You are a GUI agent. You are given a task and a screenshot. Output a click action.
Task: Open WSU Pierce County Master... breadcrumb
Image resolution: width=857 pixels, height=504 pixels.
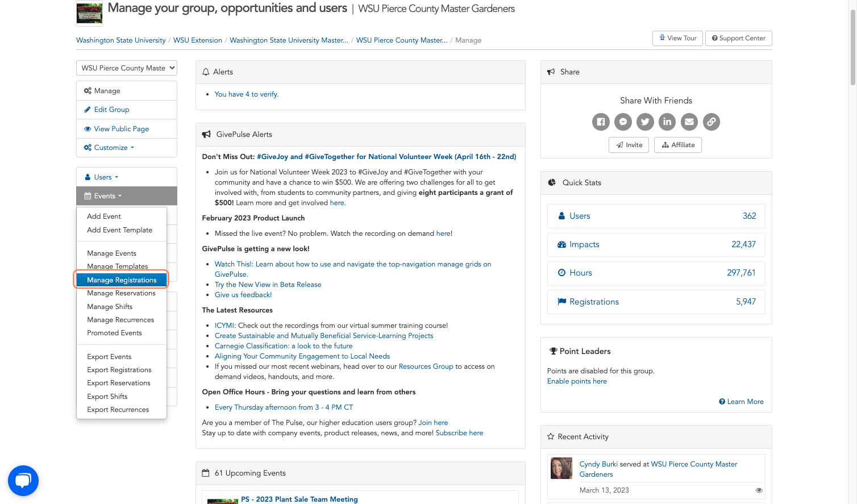click(x=402, y=40)
